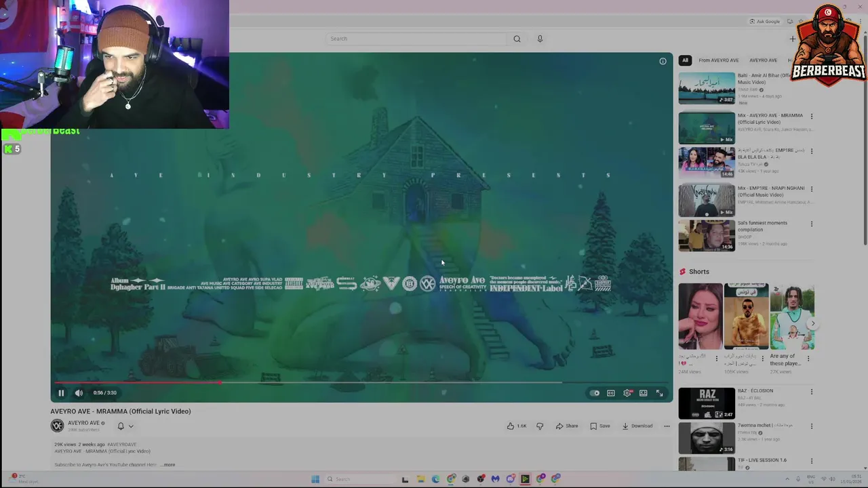This screenshot has height=488, width=868.
Task: Enter full screen with the player icon
Action: click(659, 393)
